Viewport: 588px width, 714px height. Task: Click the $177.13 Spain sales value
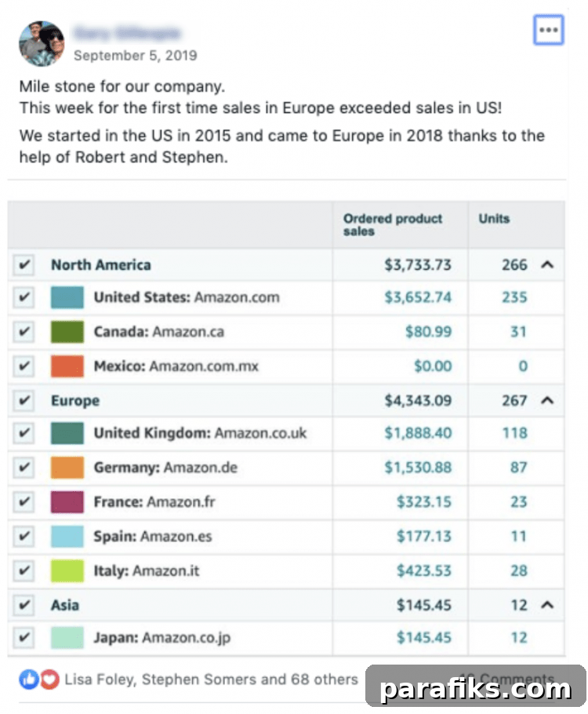click(x=423, y=537)
